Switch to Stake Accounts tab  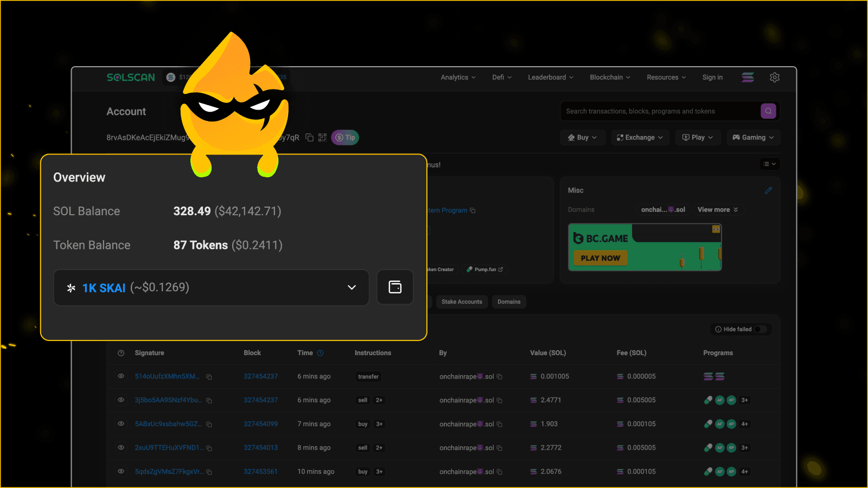point(462,302)
